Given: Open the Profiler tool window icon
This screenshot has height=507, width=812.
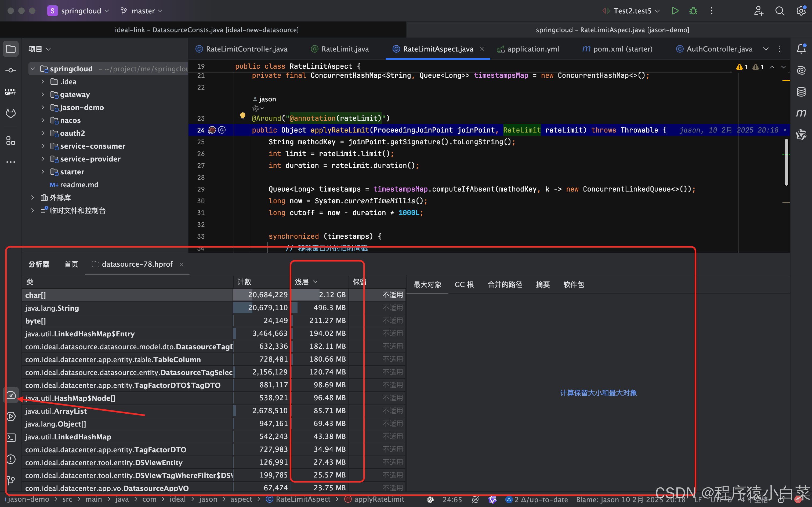Looking at the screenshot, I should 11,395.
